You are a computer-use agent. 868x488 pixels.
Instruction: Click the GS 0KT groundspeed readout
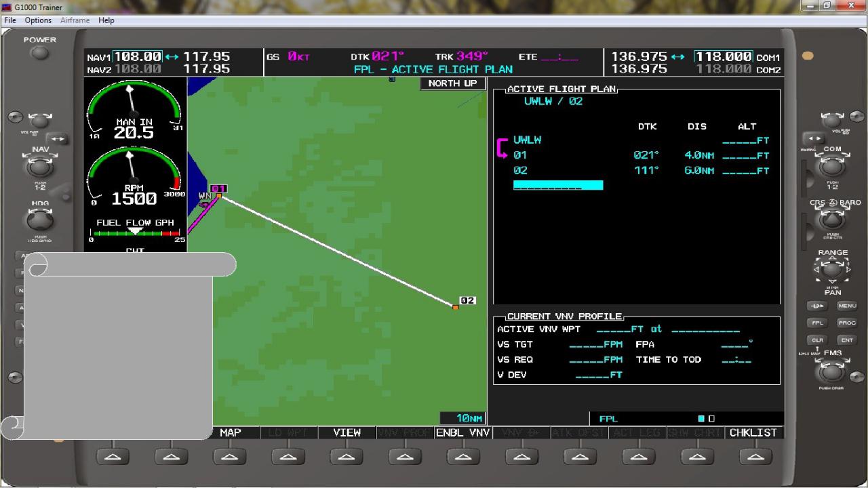tap(288, 57)
